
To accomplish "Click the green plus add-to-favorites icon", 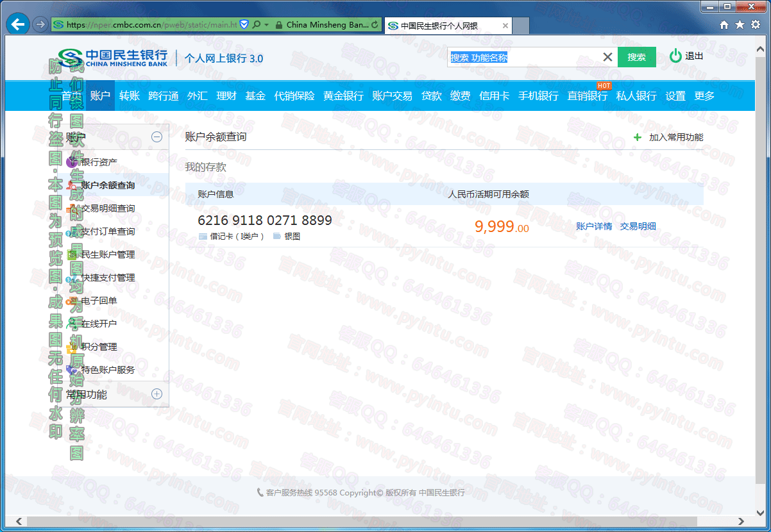I will [x=637, y=137].
